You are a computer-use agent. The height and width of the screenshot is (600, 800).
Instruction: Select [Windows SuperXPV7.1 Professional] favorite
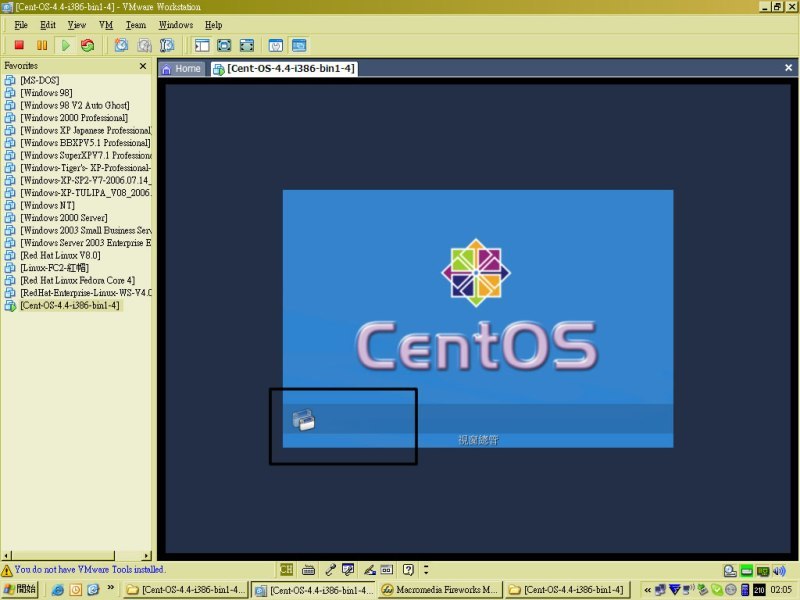[x=78, y=155]
